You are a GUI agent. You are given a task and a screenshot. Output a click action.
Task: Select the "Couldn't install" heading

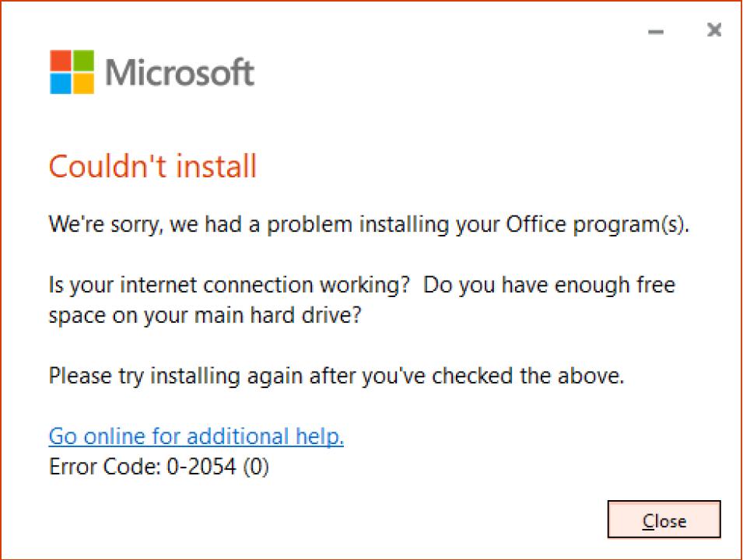click(152, 166)
